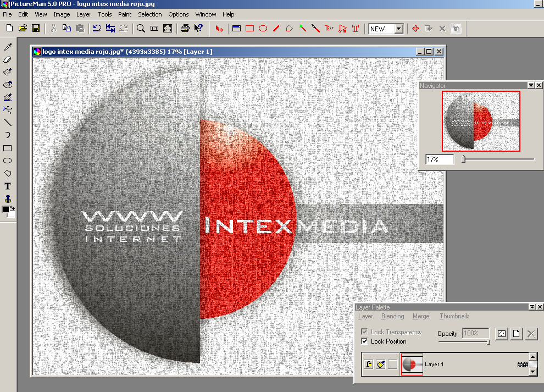The height and width of the screenshot is (392, 544).
Task: Open the Paint menu
Action: tap(125, 14)
